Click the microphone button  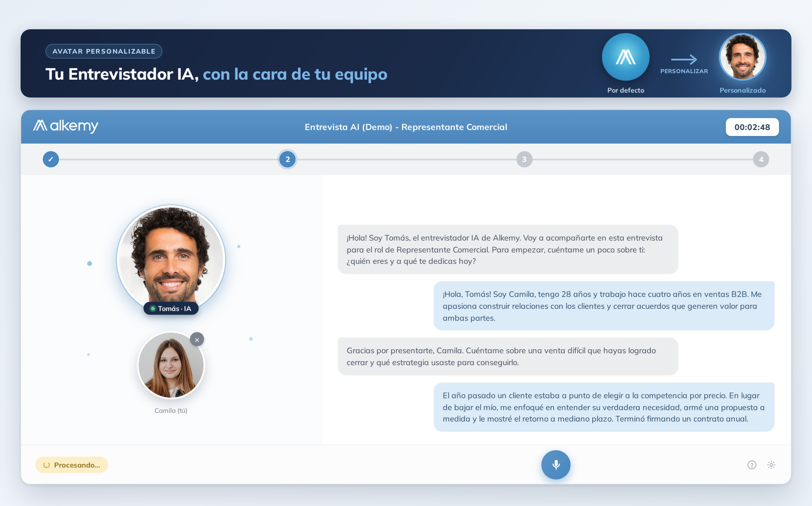pyautogui.click(x=556, y=464)
